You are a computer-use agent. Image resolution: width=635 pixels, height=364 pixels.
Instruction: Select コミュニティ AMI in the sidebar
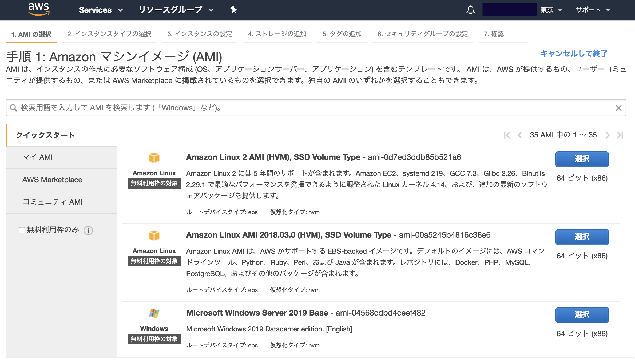click(x=62, y=202)
